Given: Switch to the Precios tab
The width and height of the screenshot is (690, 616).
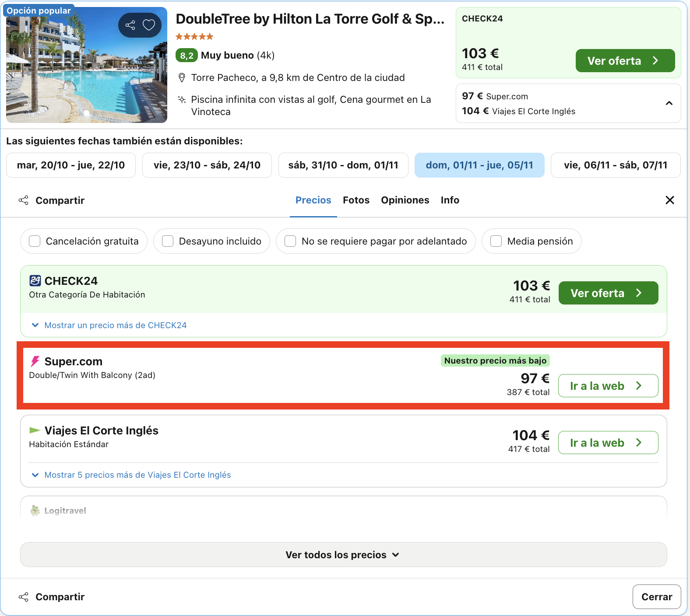Looking at the screenshot, I should 313,200.
